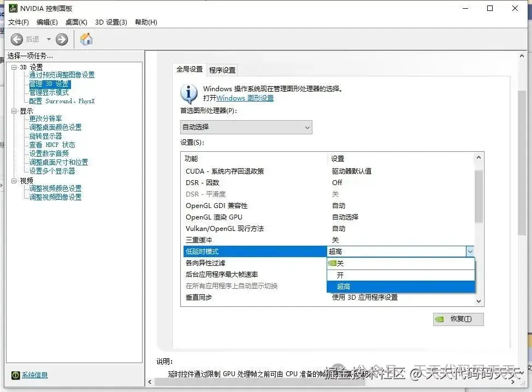The height and width of the screenshot is (392, 532).
Task: Collapse the 视频 tree node
Action: [14, 181]
